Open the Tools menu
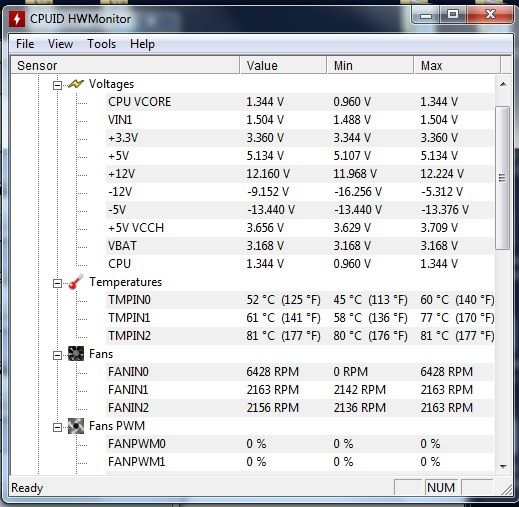The width and height of the screenshot is (519, 507). pos(102,44)
